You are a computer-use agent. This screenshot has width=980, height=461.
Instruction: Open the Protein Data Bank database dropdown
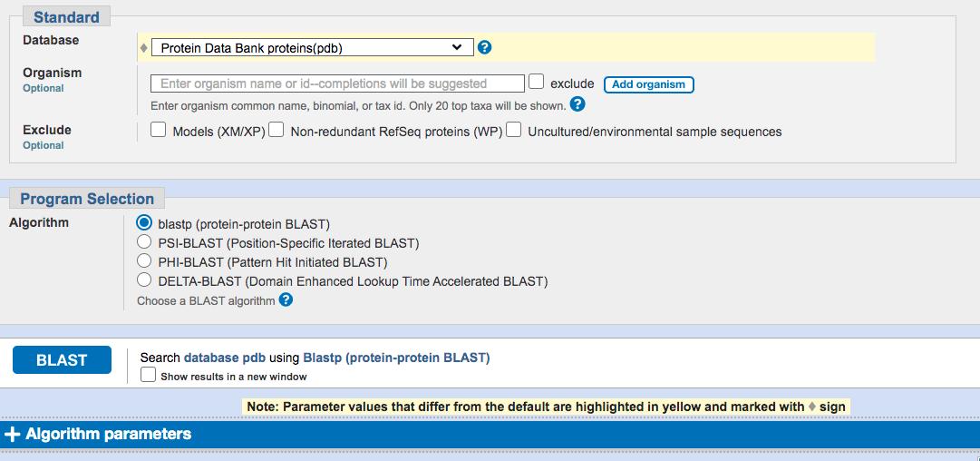point(312,48)
